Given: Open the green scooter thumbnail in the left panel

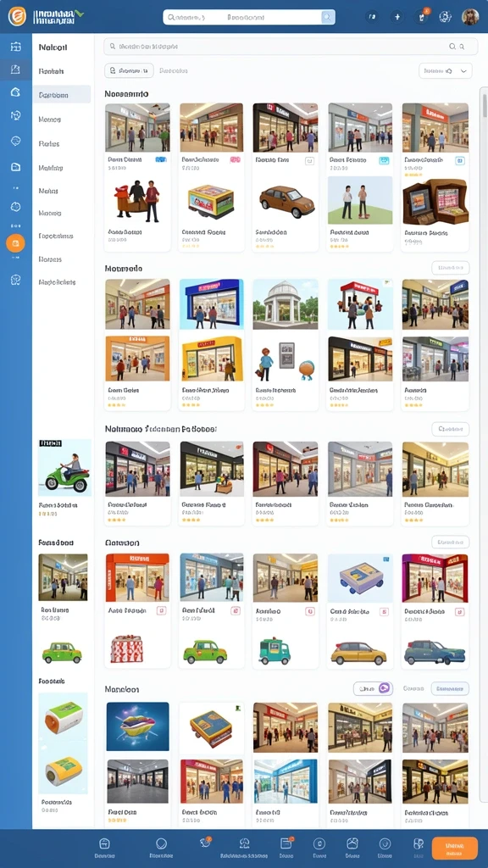Looking at the screenshot, I should tap(64, 468).
